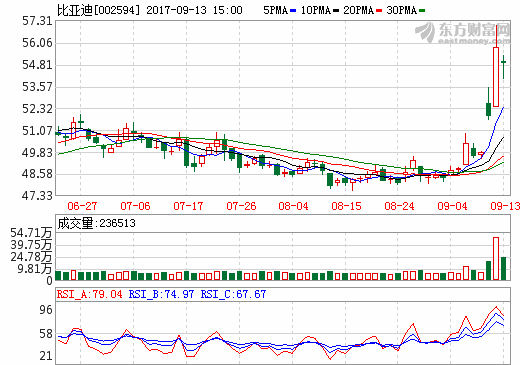
Task: Click the 24.78万 volume axis label
Action: 31,257
